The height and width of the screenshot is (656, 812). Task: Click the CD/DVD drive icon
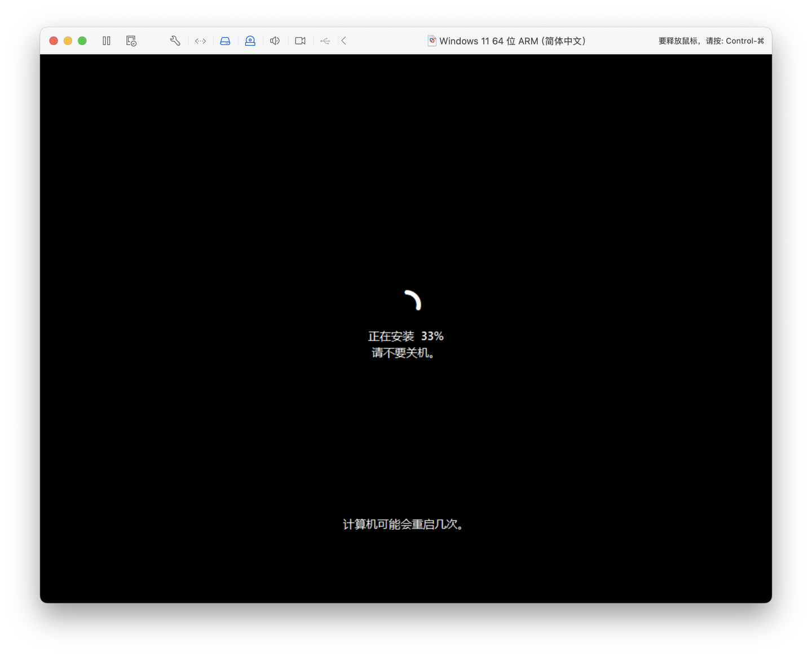(x=250, y=41)
